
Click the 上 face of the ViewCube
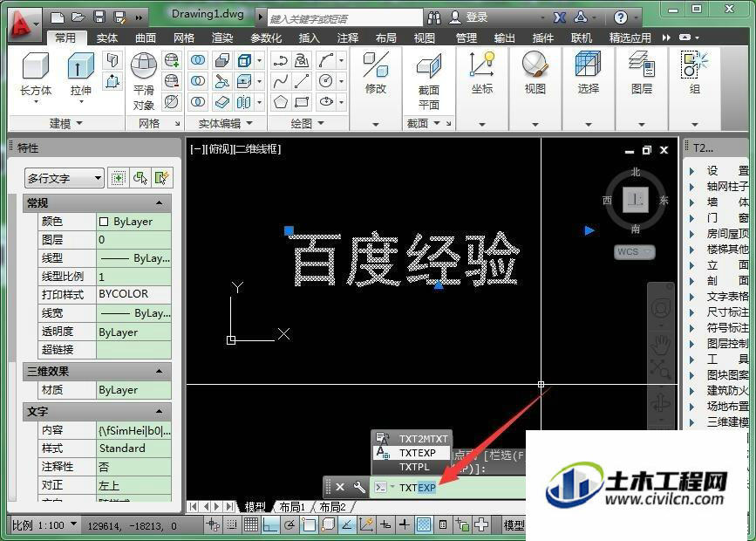(635, 200)
